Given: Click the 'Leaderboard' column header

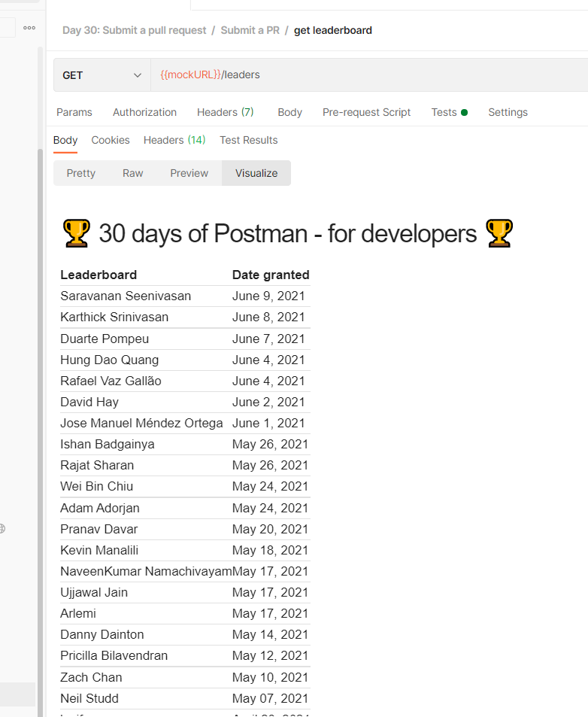Looking at the screenshot, I should coord(99,275).
